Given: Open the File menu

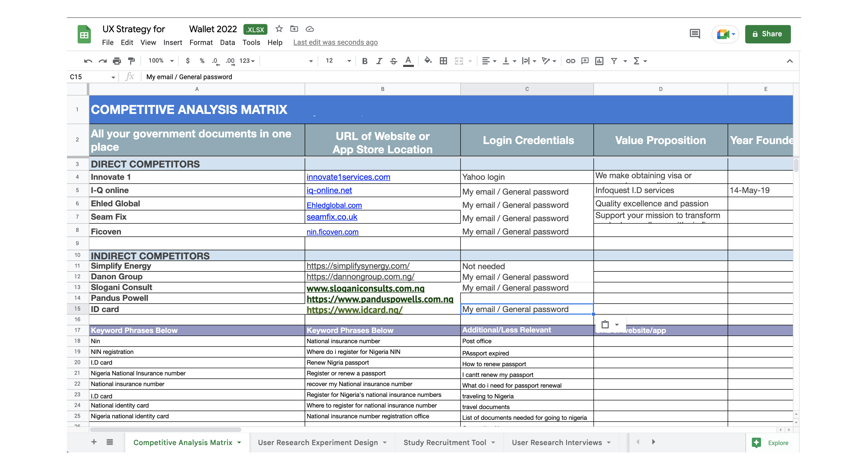Looking at the screenshot, I should pyautogui.click(x=108, y=42).
